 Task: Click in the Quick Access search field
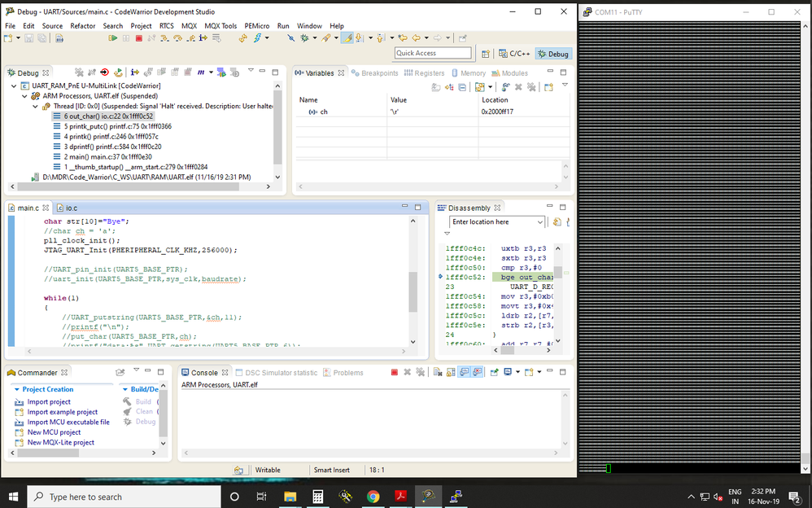click(x=433, y=53)
